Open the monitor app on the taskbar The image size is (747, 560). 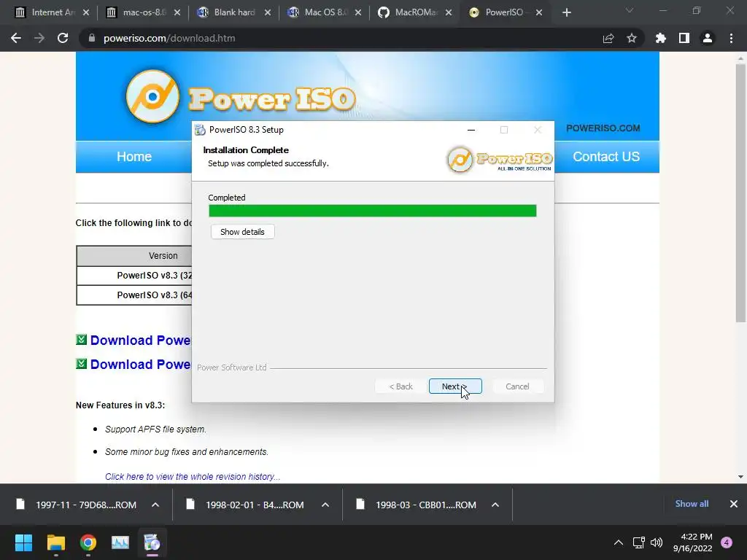click(x=120, y=542)
